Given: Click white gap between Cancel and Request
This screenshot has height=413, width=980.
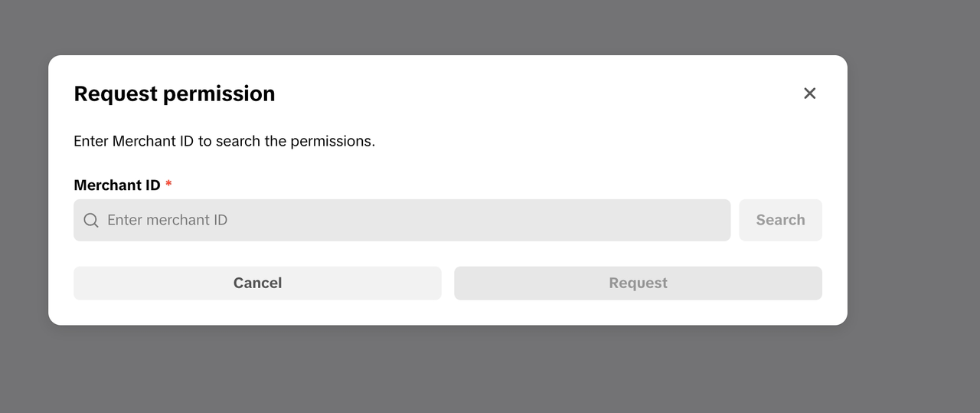Looking at the screenshot, I should [x=448, y=284].
